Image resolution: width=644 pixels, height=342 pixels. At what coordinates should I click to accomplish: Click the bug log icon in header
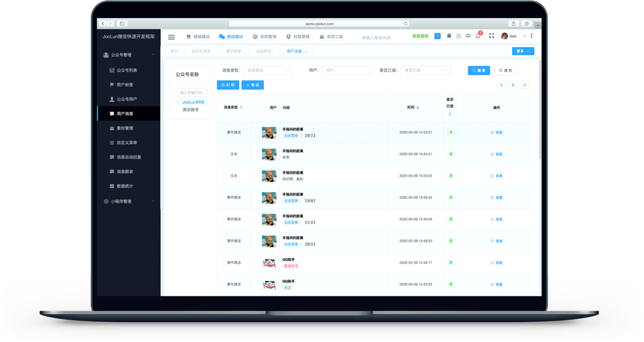(449, 36)
